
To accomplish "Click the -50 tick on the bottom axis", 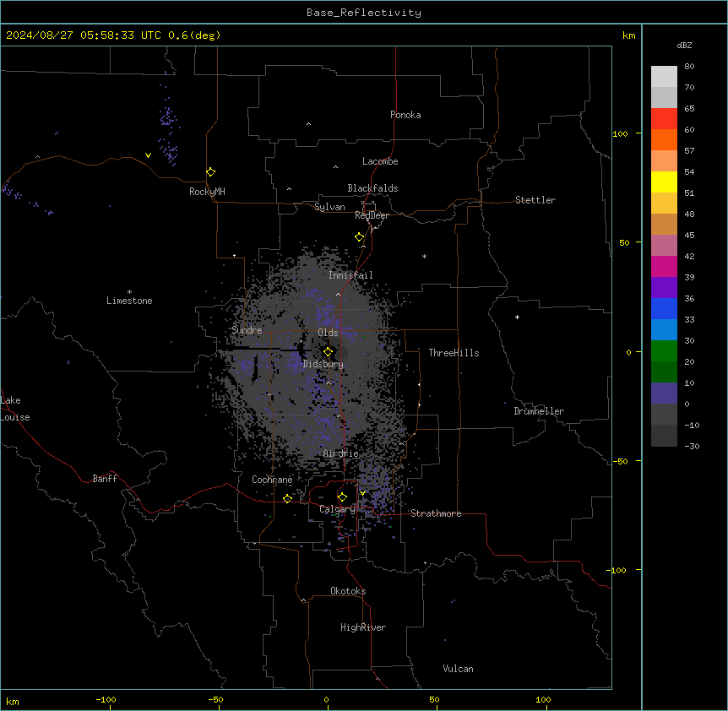I will [215, 699].
